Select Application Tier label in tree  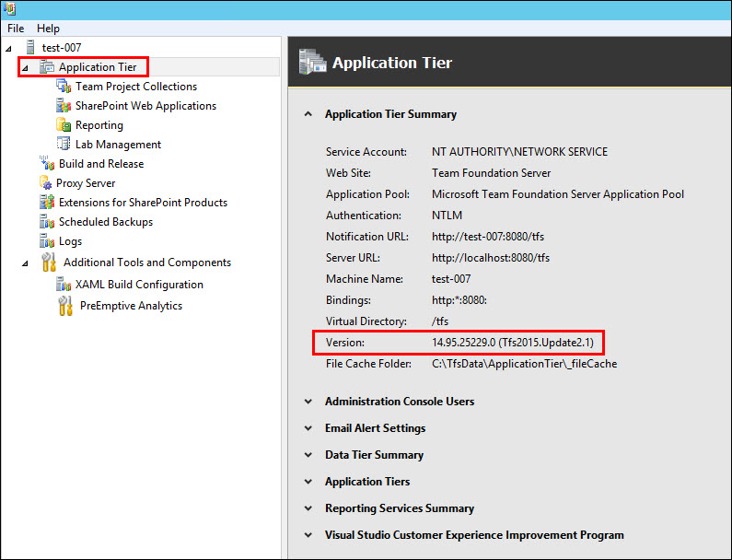(98, 67)
